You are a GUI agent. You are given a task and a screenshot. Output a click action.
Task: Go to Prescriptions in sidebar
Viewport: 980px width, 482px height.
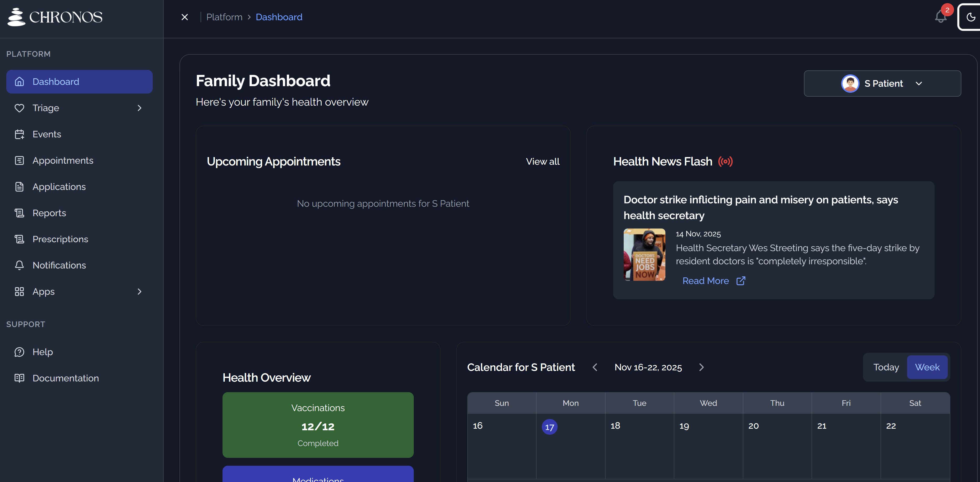(60, 239)
